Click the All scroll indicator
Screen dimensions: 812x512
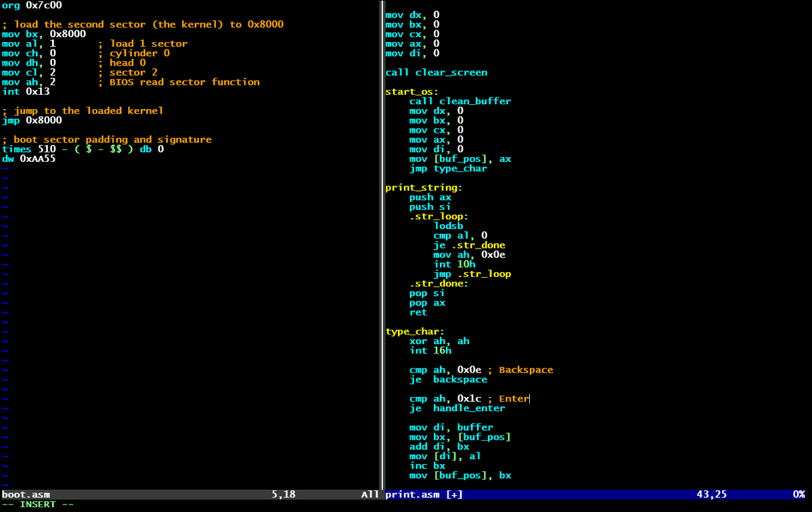click(x=369, y=494)
